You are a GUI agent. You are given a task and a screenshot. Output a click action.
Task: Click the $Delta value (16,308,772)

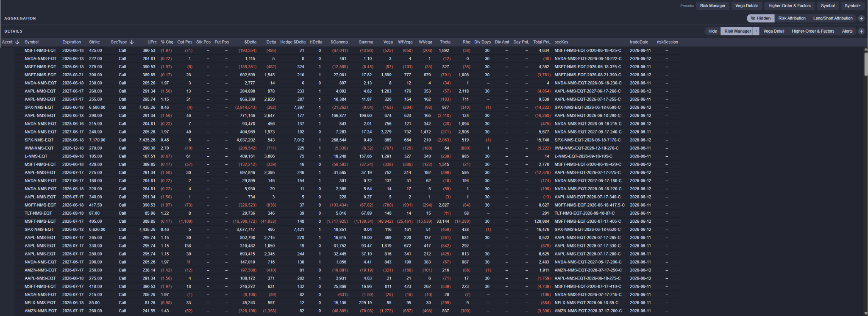tap(245, 222)
